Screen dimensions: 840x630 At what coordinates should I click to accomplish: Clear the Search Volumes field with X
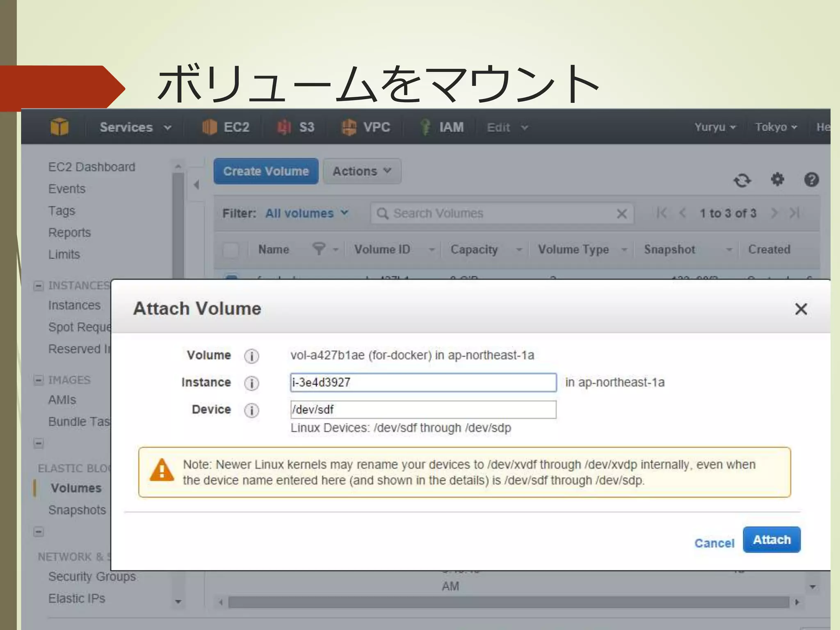click(x=621, y=214)
